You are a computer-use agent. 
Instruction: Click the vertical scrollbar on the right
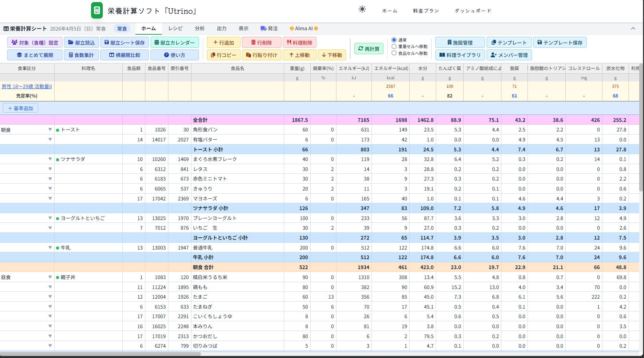tap(641, 128)
